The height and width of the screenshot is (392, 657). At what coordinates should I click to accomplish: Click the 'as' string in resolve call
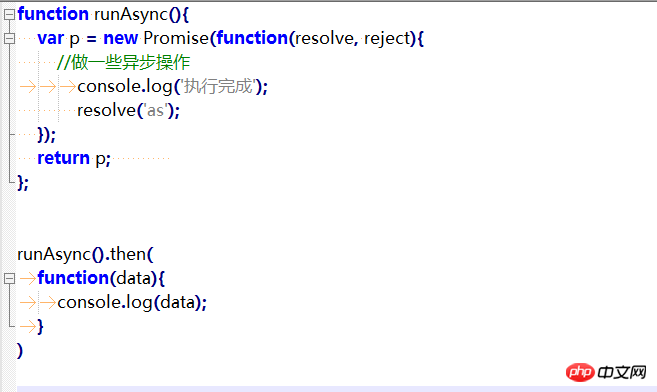155,111
